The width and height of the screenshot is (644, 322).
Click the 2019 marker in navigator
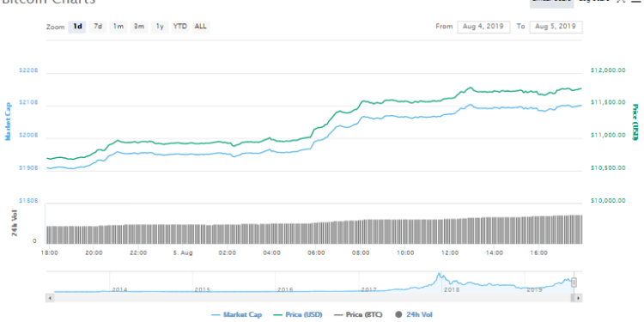(x=534, y=289)
